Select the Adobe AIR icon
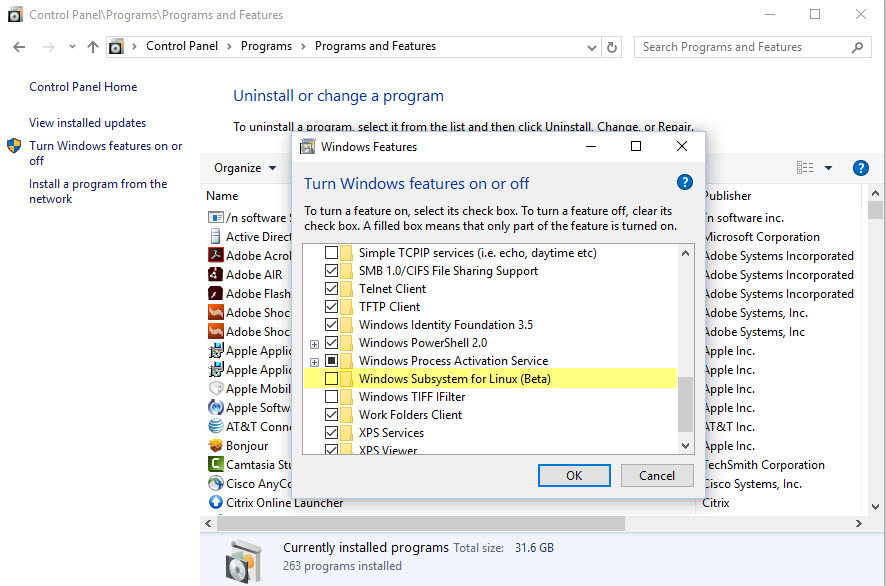This screenshot has height=586, width=886. pos(215,274)
